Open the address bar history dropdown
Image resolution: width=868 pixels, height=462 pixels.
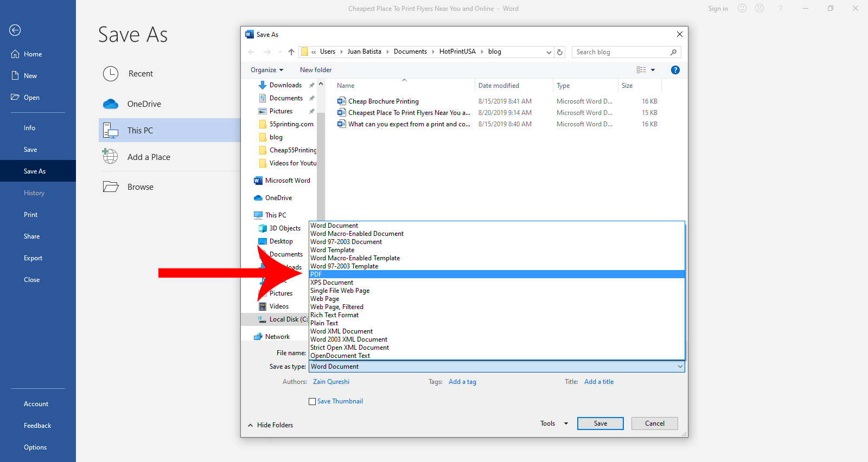point(548,52)
